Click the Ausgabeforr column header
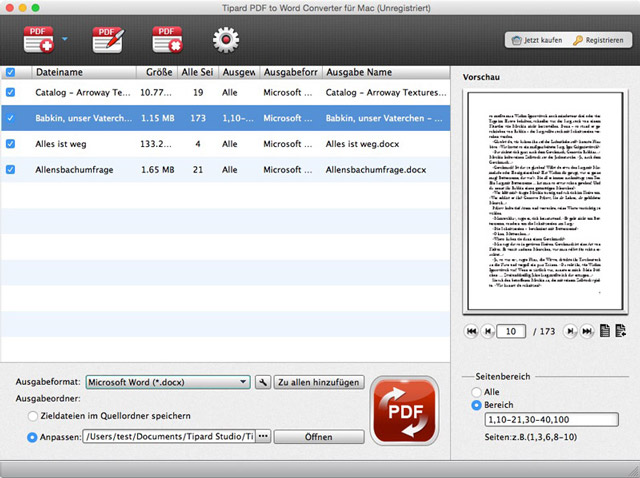The width and height of the screenshot is (640, 478). click(x=291, y=72)
